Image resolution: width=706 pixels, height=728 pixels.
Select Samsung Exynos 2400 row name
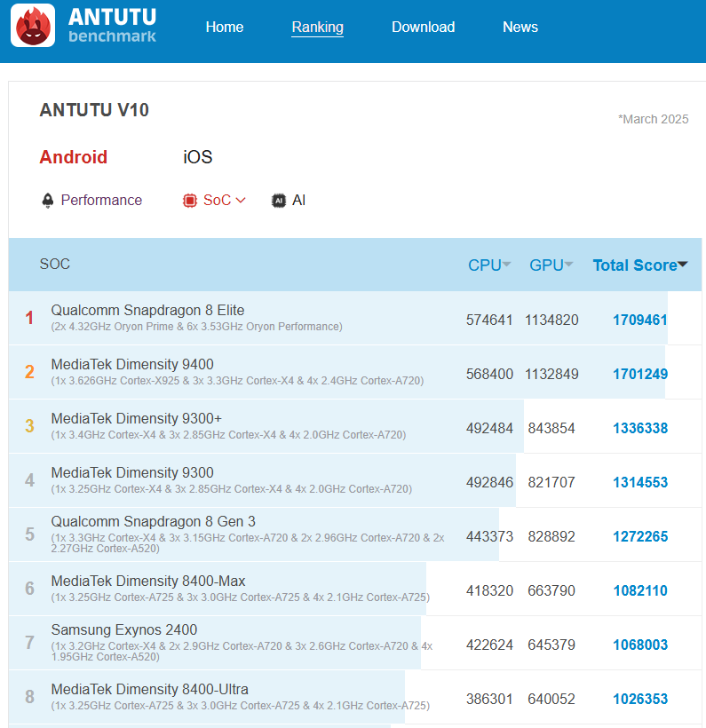coord(124,629)
